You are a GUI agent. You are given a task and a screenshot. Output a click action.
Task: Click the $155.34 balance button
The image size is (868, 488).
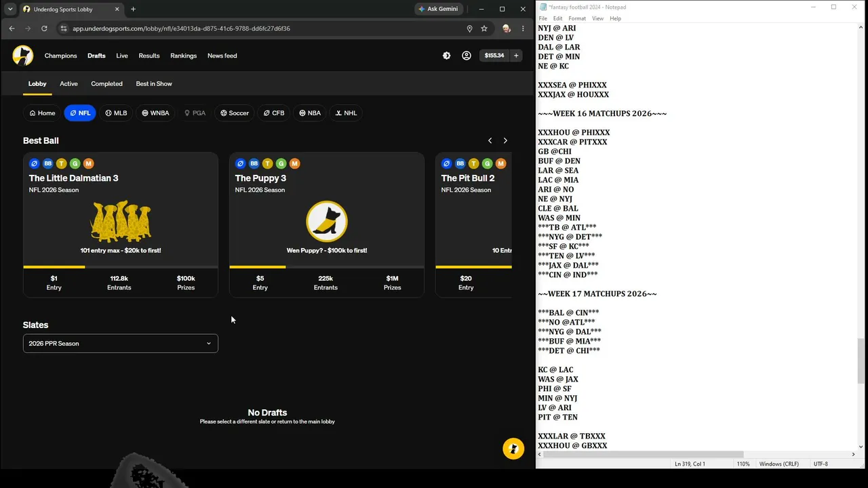click(x=494, y=56)
